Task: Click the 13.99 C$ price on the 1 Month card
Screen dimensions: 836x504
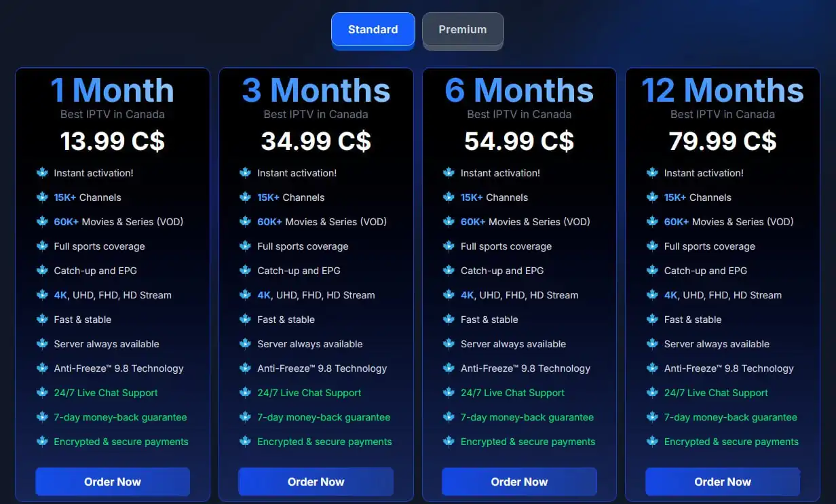Action: pos(113,141)
